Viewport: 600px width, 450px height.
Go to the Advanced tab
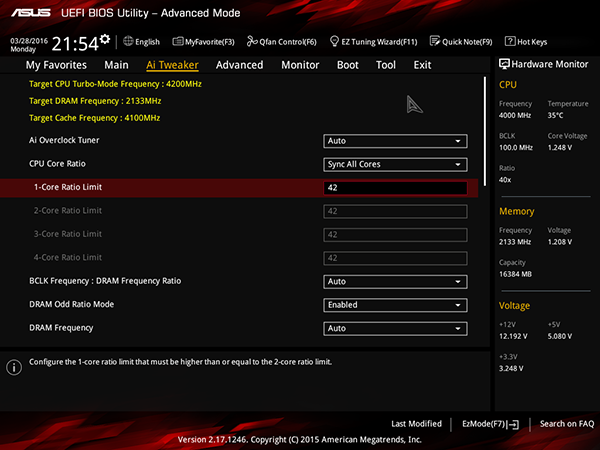coord(240,65)
